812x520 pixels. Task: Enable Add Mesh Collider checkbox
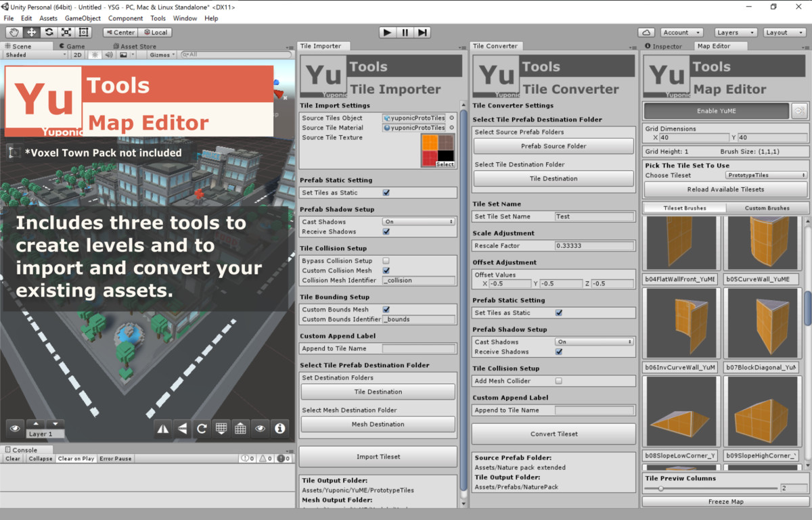point(559,381)
